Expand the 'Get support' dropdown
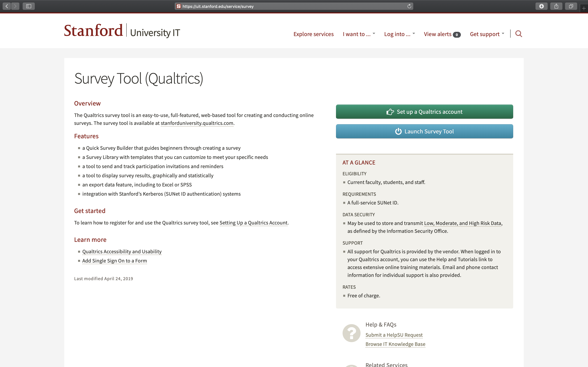Screen dimensions: 588x367 487,34
